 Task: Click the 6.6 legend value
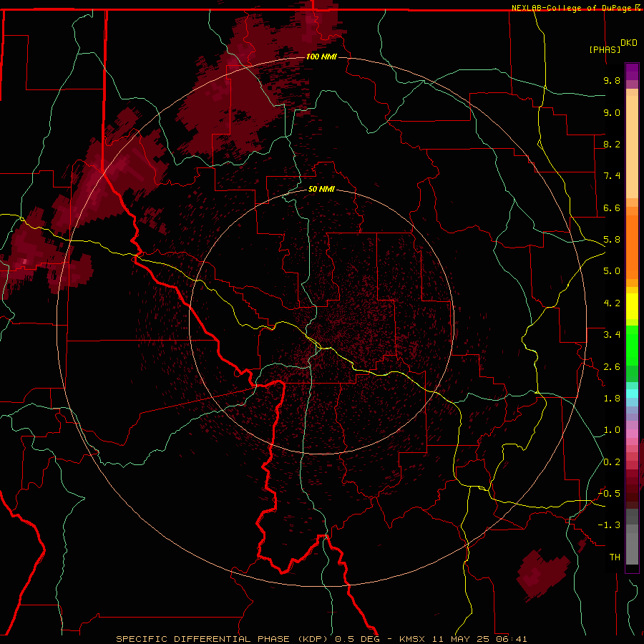tap(612, 208)
